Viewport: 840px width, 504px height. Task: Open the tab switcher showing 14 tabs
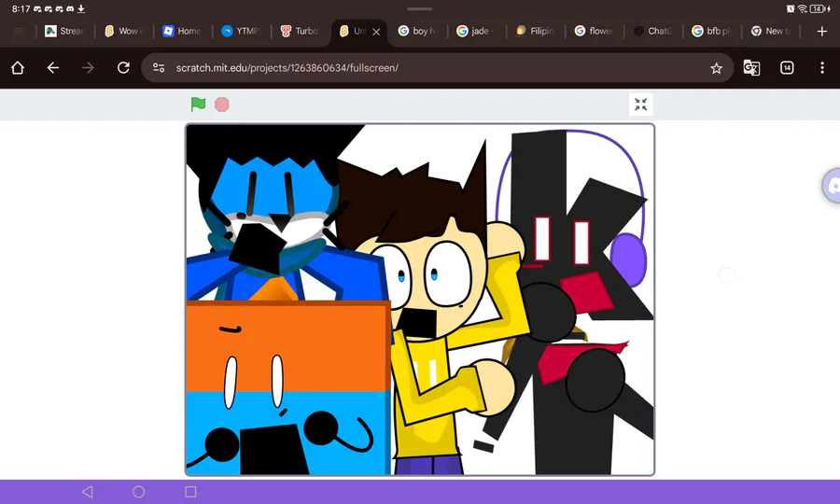[x=787, y=68]
